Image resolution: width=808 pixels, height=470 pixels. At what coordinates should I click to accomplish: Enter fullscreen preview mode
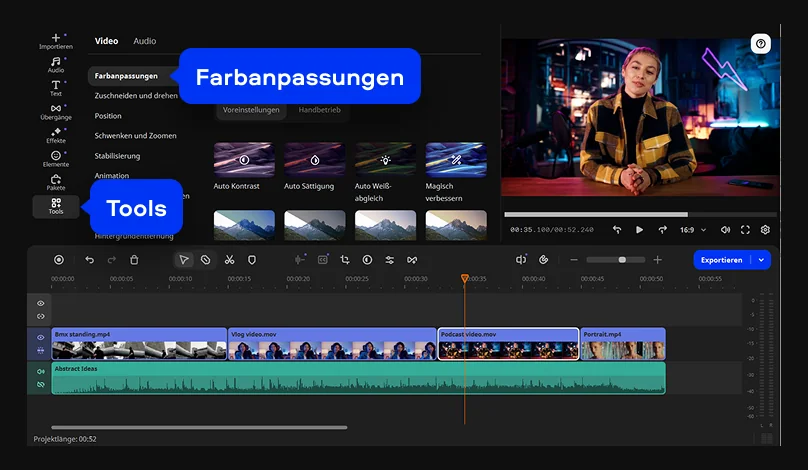[x=745, y=229]
